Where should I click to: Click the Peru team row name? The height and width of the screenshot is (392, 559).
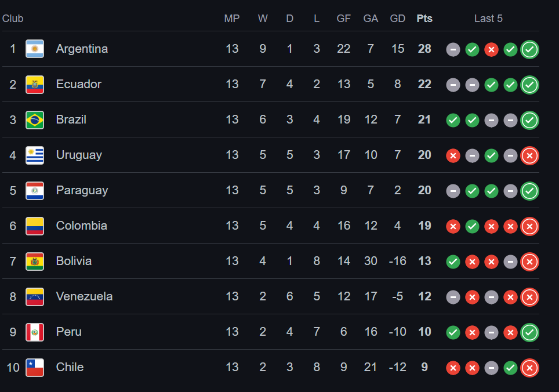(x=69, y=332)
